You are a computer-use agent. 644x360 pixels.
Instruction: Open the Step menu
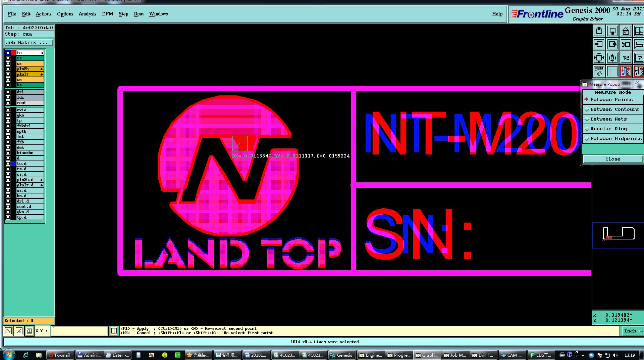[123, 14]
